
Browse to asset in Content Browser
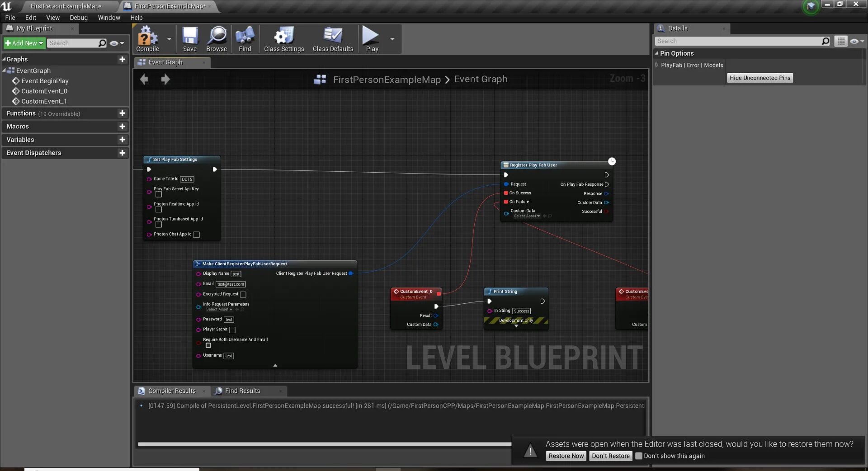click(217, 39)
